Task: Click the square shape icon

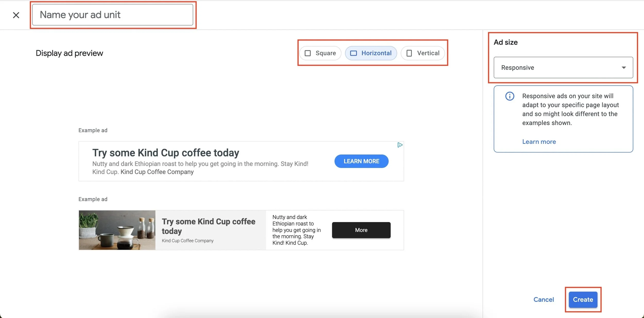Action: 308,53
